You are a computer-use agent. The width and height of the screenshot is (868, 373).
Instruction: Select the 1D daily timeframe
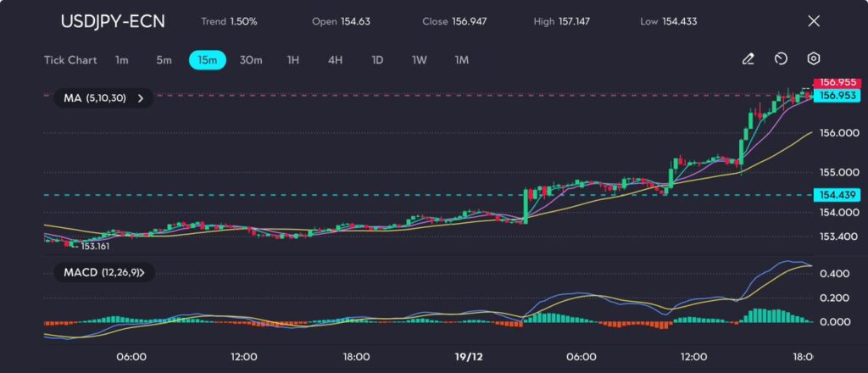click(x=377, y=60)
